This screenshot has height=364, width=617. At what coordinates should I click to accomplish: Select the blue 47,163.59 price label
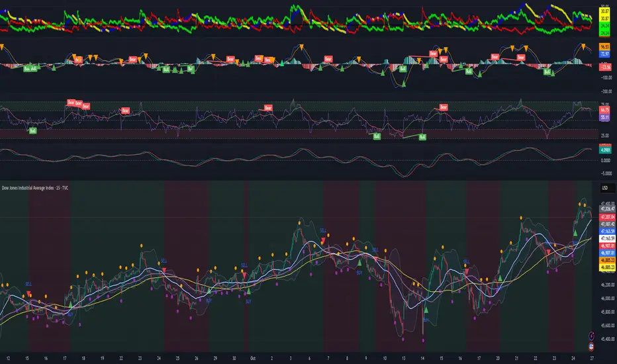(607, 232)
